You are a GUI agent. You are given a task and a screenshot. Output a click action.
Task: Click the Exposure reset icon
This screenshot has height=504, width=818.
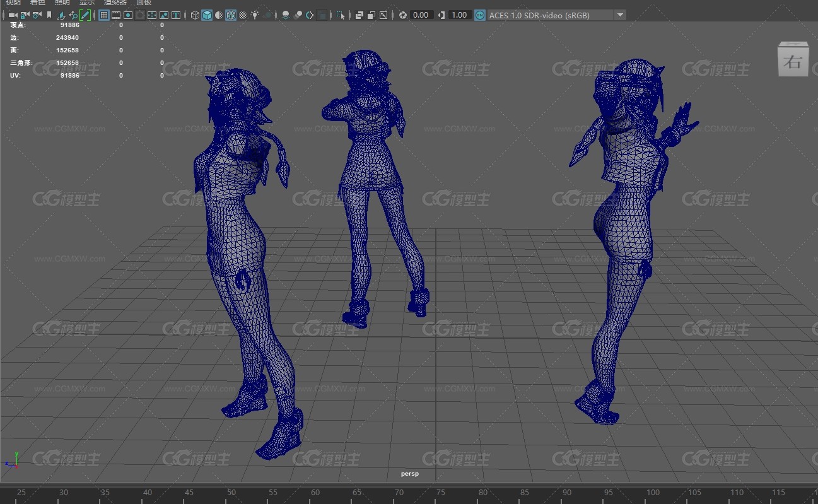pyautogui.click(x=403, y=15)
